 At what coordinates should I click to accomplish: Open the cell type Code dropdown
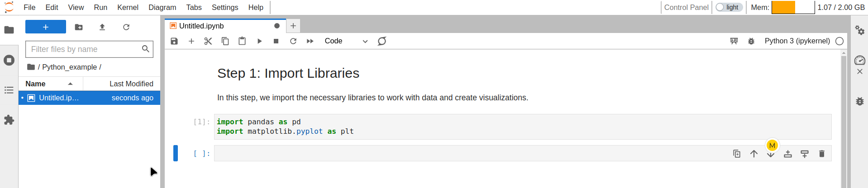click(346, 41)
